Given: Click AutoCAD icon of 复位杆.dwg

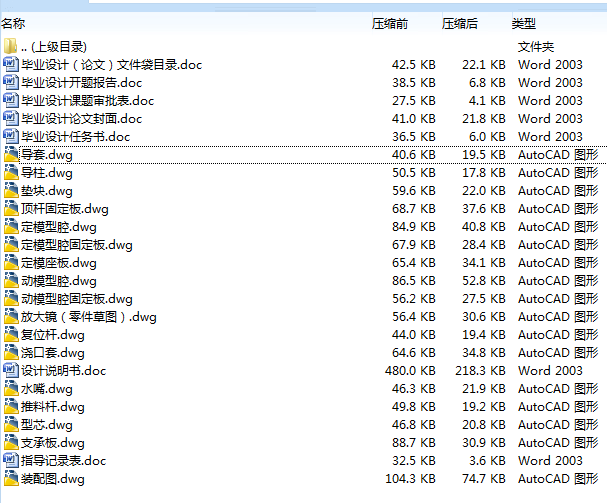Looking at the screenshot, I should pyautogui.click(x=11, y=334).
